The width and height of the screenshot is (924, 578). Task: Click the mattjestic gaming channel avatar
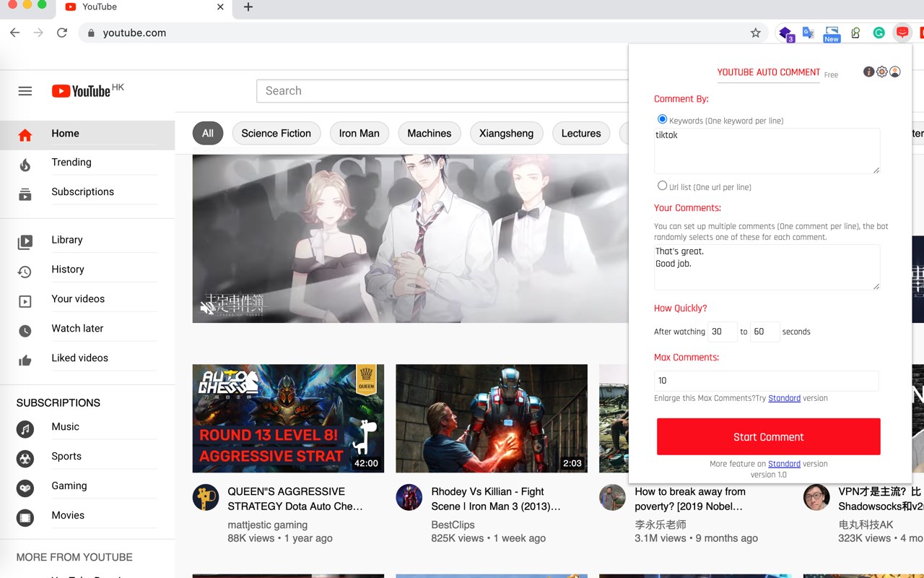coord(206,497)
